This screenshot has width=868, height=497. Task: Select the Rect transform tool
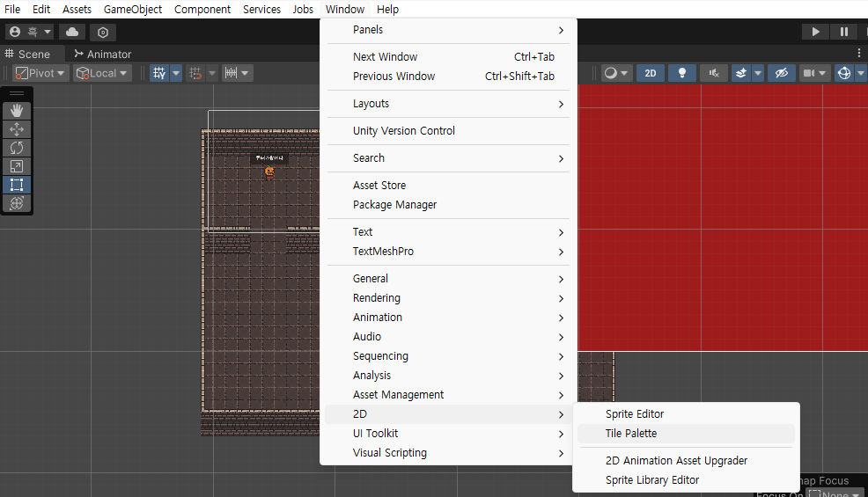[x=17, y=185]
